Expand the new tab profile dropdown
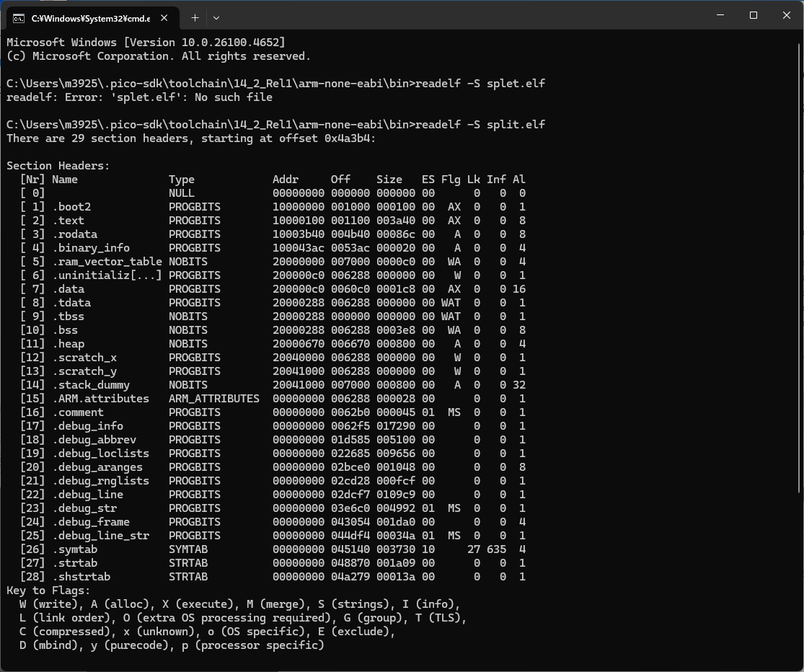This screenshot has width=804, height=672. click(x=216, y=17)
